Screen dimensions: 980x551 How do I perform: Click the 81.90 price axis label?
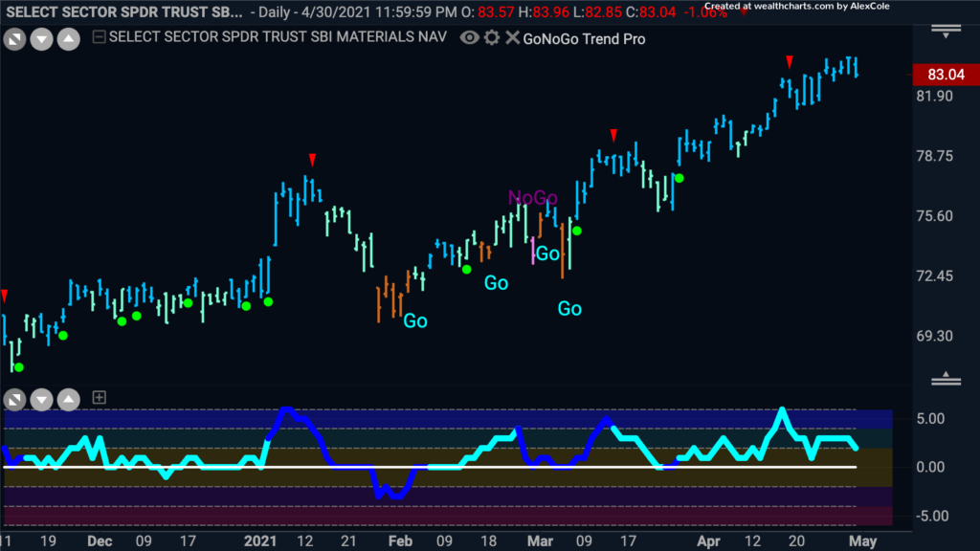(934, 97)
